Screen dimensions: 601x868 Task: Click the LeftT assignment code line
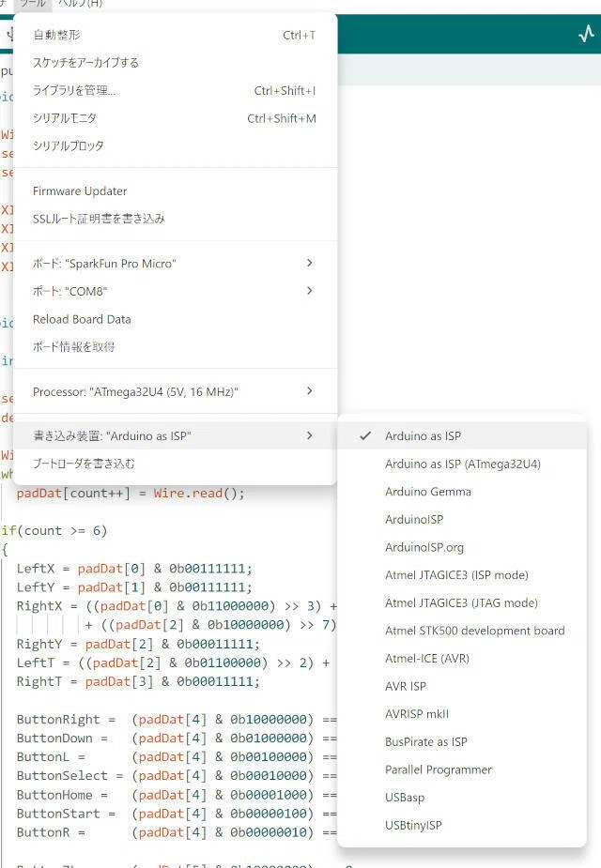[174, 662]
